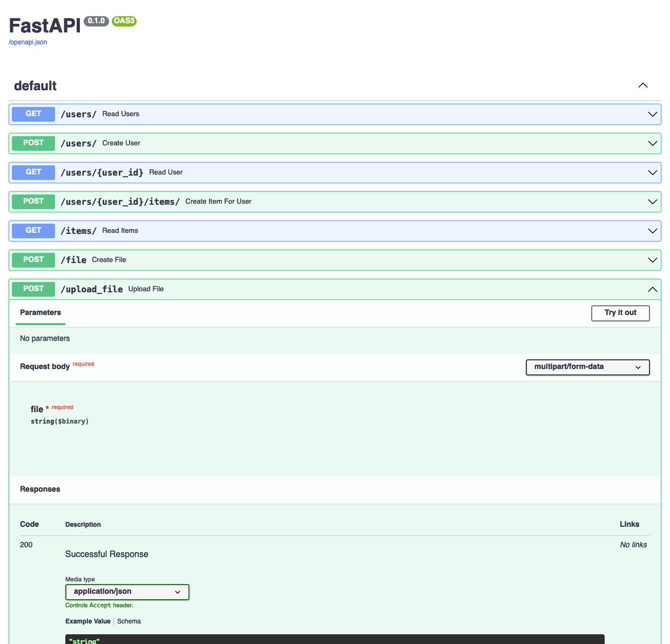Click the Successful Response description

click(x=107, y=554)
